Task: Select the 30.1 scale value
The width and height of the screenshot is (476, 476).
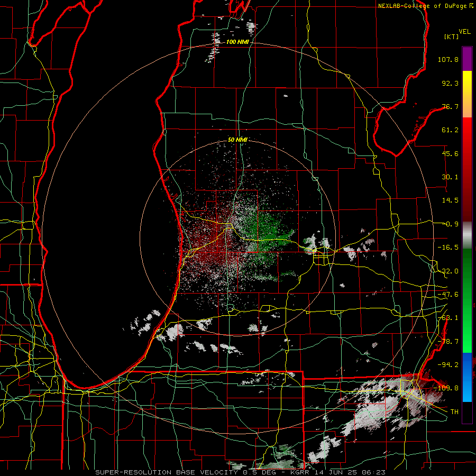Action: (x=450, y=177)
